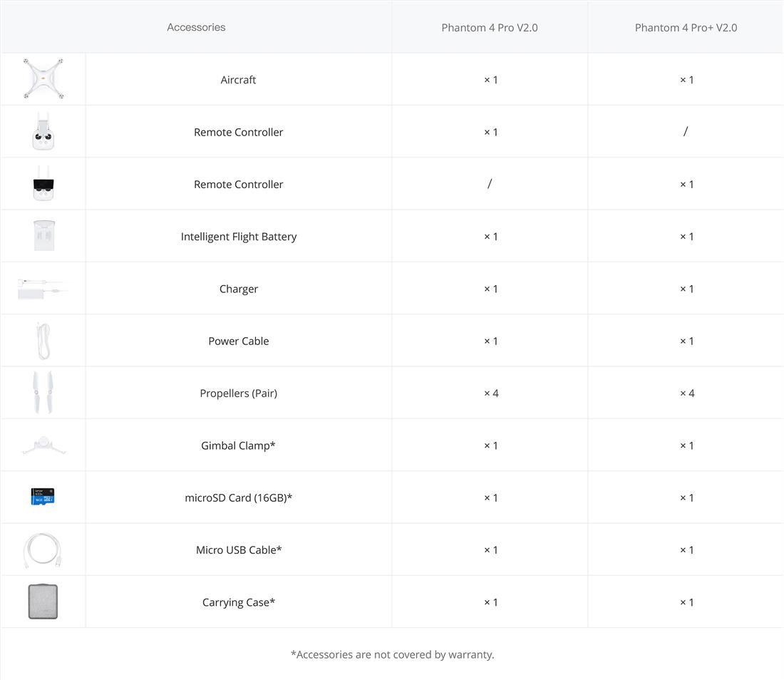Click the gray Carrying Case image

pyautogui.click(x=43, y=602)
